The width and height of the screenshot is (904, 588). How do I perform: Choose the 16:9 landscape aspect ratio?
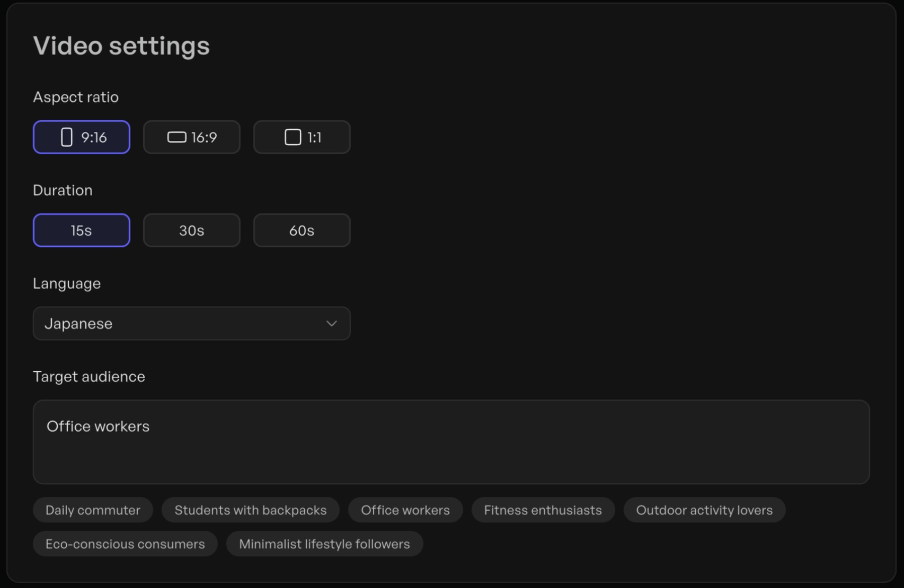pyautogui.click(x=192, y=137)
